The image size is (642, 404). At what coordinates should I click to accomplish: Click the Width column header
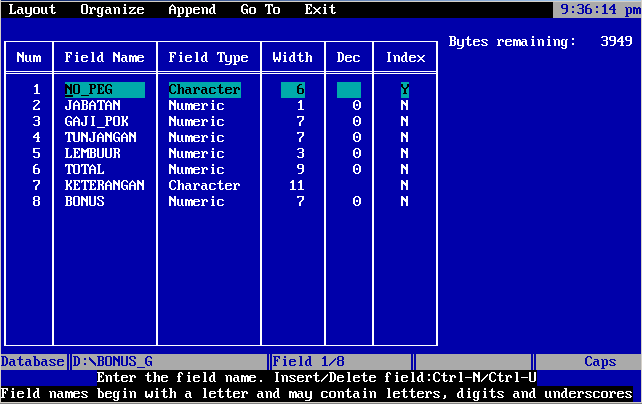tap(293, 57)
